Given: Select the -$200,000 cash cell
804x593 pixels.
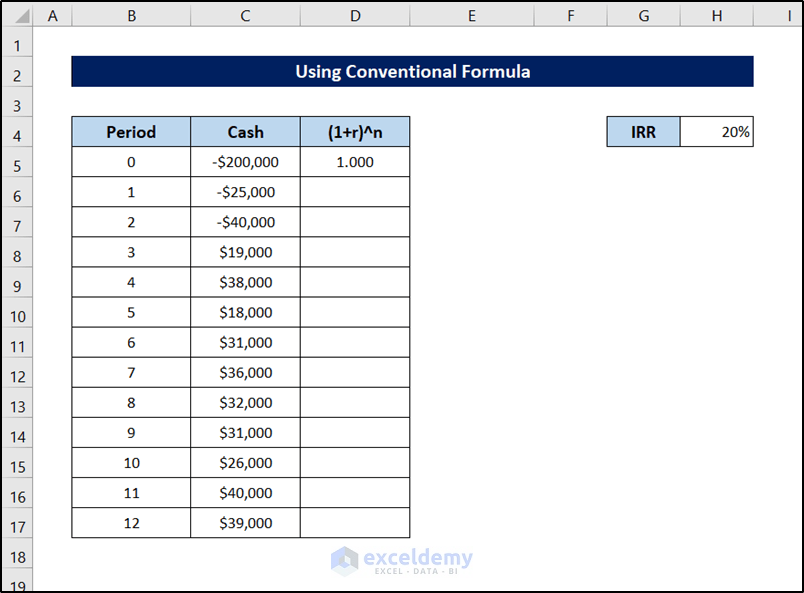Looking at the screenshot, I should tap(245, 162).
